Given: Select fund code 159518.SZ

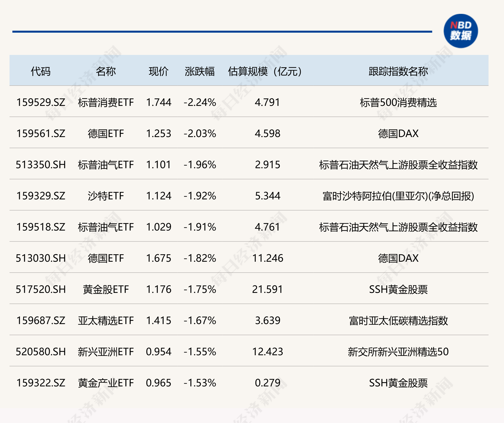Looking at the screenshot, I should [41, 227].
